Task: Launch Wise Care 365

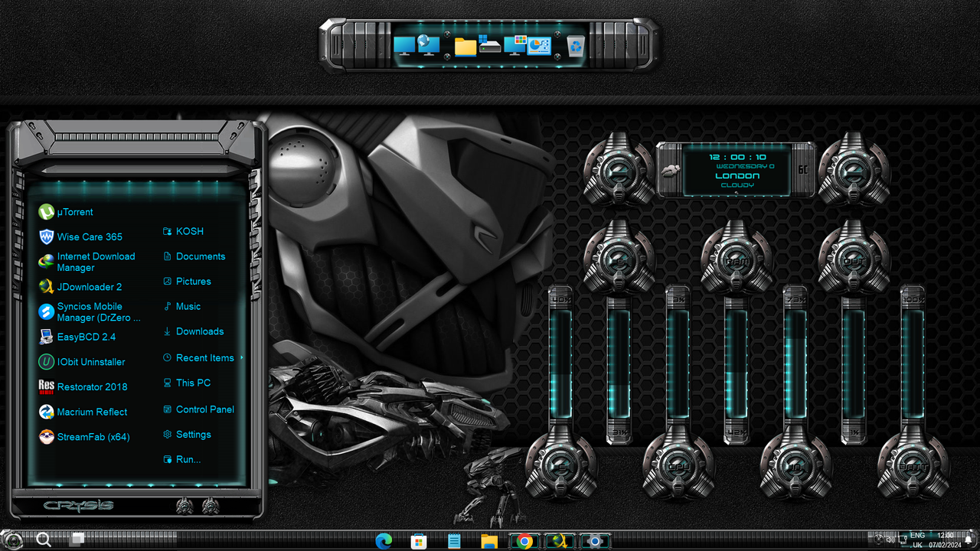Action: [81, 236]
